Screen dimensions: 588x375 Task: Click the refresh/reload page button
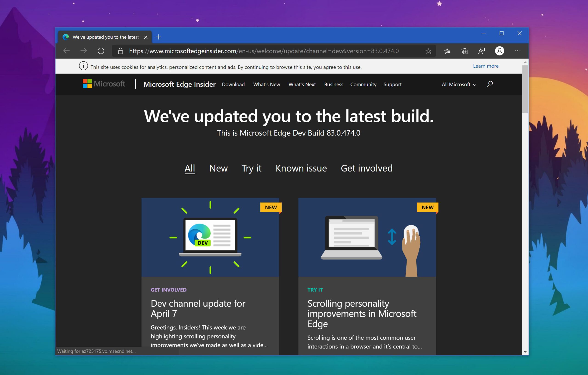pyautogui.click(x=100, y=51)
